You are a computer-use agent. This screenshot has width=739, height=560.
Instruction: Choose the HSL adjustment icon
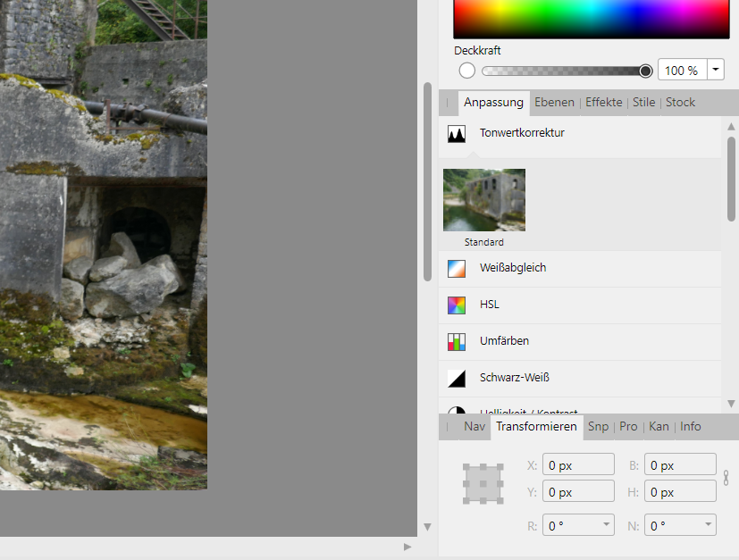coord(457,305)
